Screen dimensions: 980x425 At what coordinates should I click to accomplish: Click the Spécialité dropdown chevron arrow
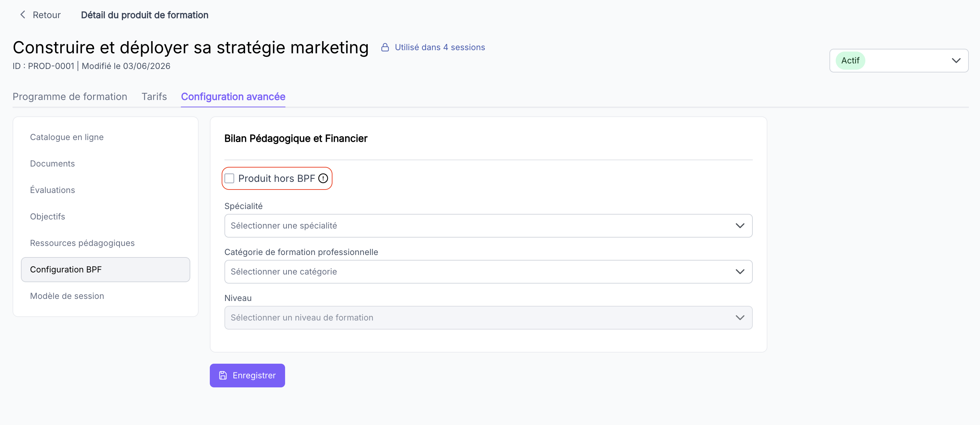[x=740, y=226]
